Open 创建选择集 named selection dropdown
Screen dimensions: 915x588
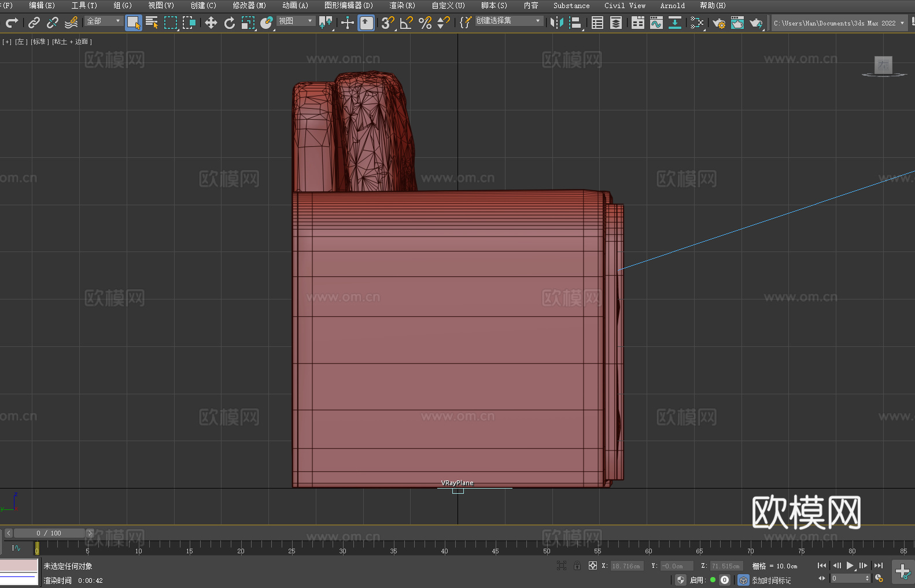pyautogui.click(x=509, y=21)
